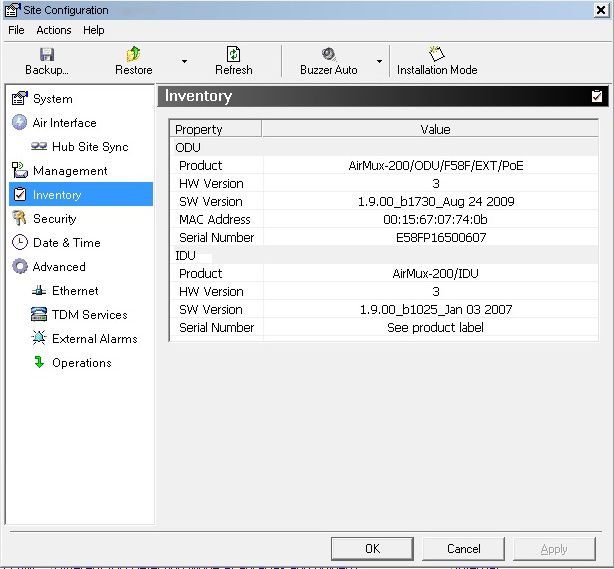Click the OK button
This screenshot has width=614, height=569.
[x=372, y=548]
